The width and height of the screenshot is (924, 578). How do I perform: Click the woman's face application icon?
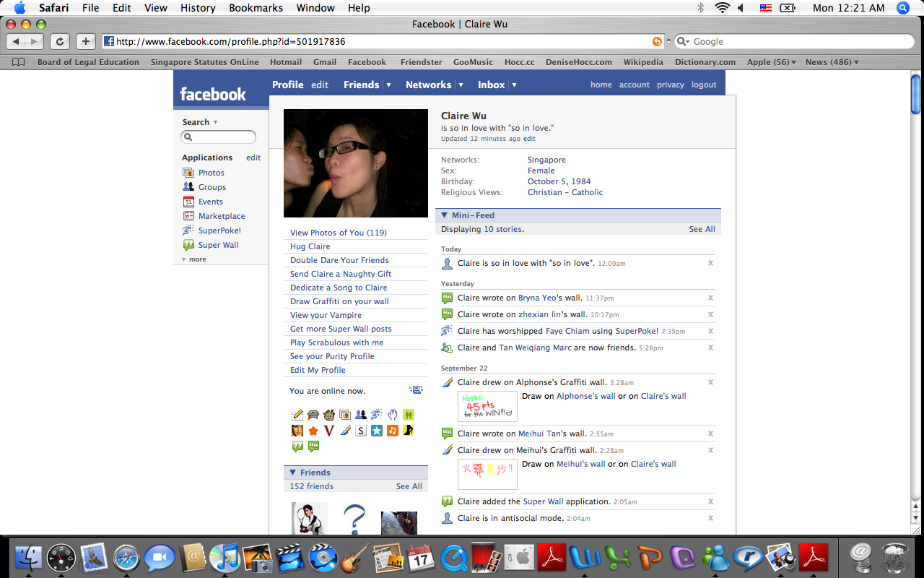pos(297,431)
